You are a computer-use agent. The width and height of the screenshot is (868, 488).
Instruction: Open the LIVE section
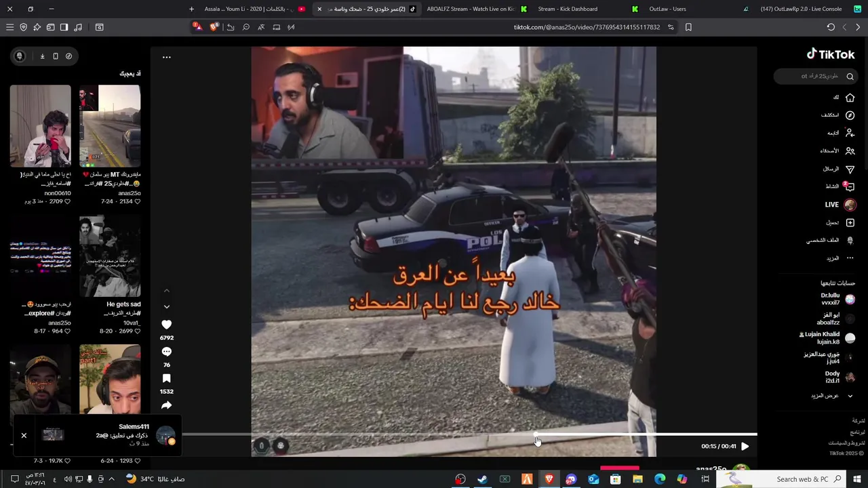pyautogui.click(x=840, y=205)
